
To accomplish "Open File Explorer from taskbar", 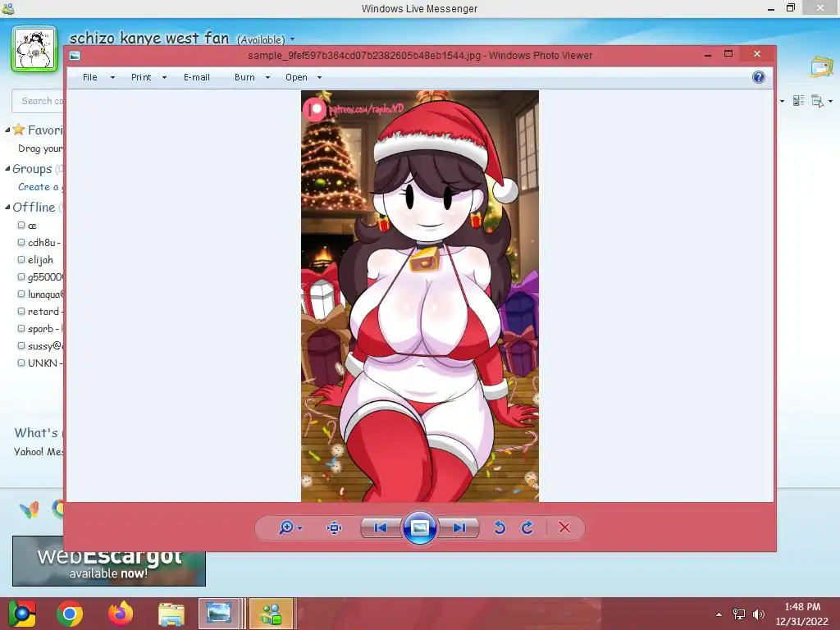I will pos(171,614).
